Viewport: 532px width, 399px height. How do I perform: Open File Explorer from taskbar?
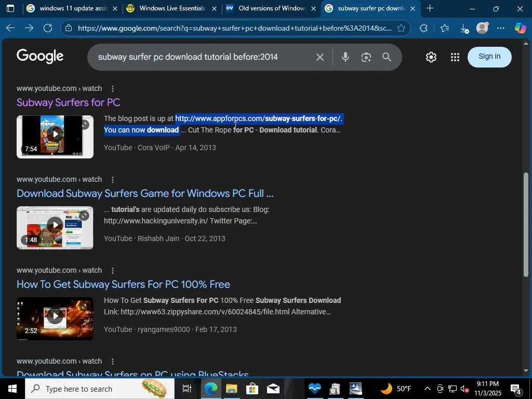tap(231, 389)
